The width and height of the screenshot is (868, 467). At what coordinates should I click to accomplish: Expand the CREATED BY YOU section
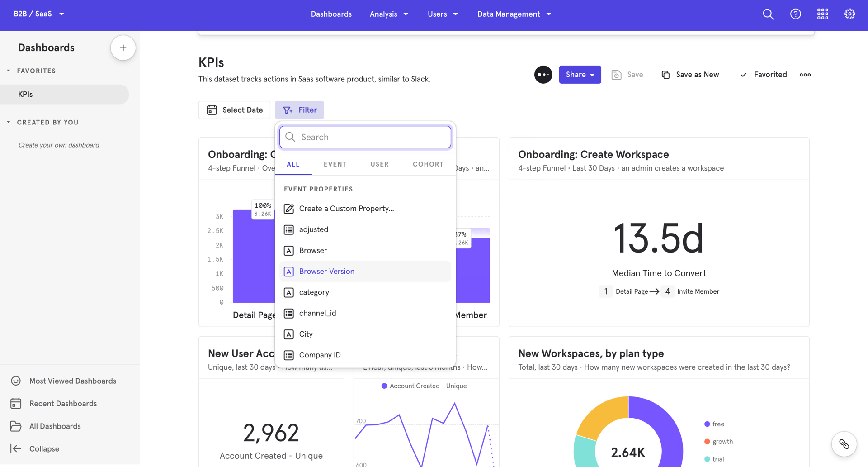pyautogui.click(x=7, y=122)
